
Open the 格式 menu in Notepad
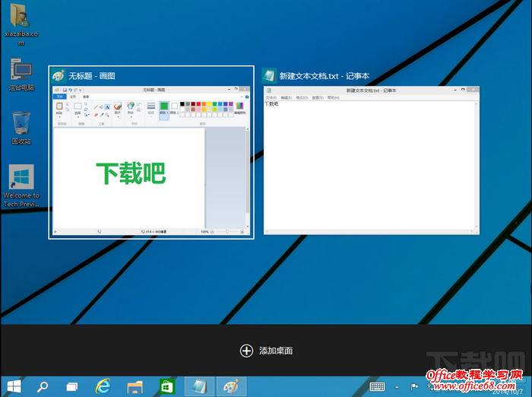click(x=302, y=98)
